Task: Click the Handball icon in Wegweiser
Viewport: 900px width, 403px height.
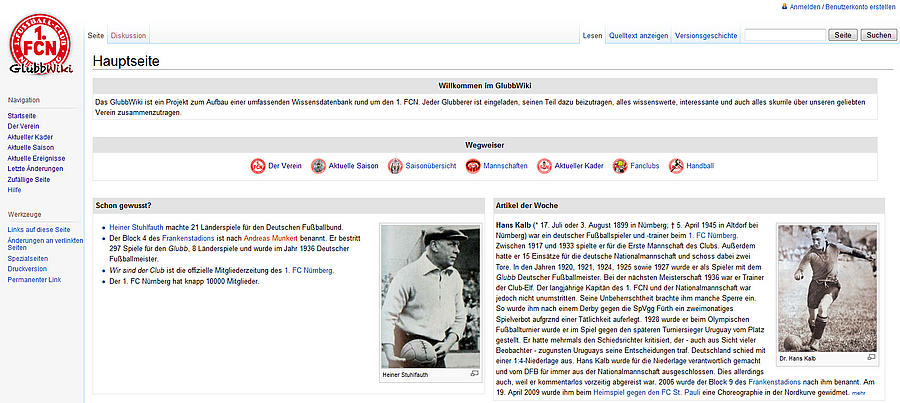Action: coord(676,166)
